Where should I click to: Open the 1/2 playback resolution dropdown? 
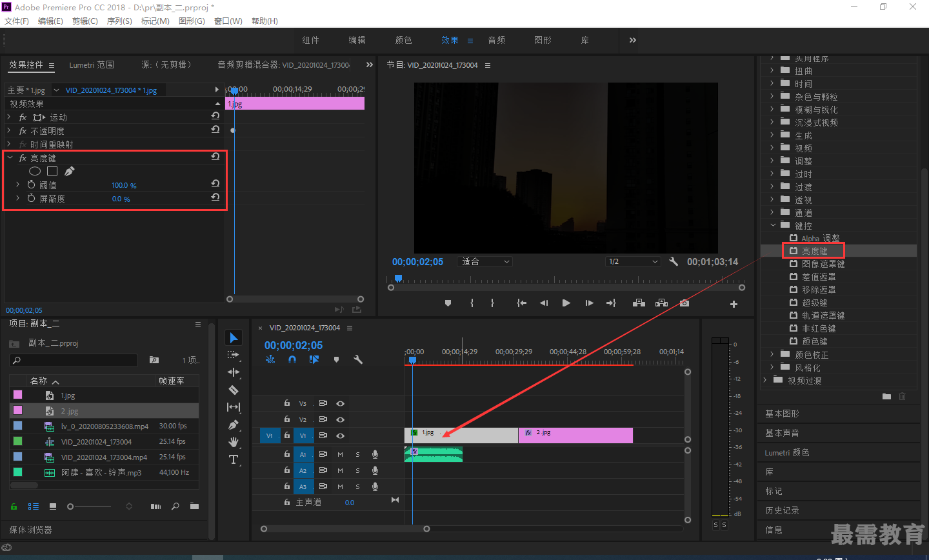click(634, 261)
